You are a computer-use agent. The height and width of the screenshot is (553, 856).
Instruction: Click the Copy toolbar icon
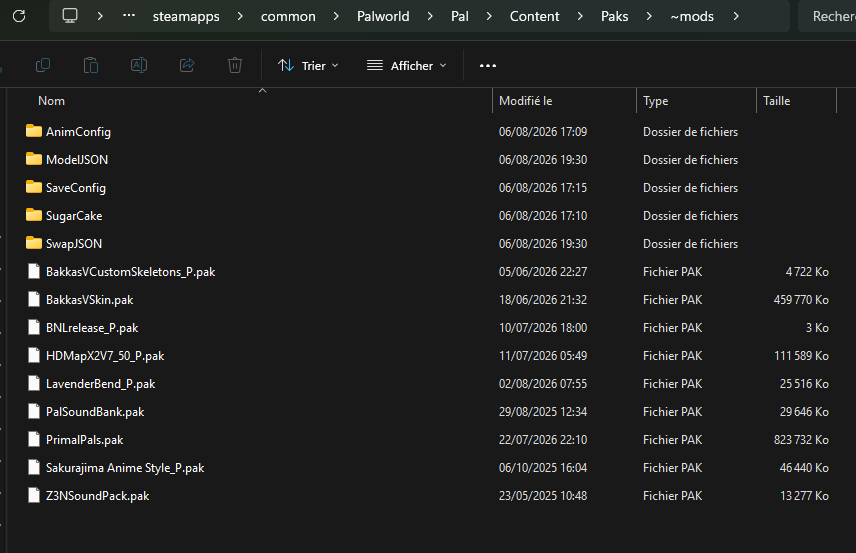click(x=43, y=66)
